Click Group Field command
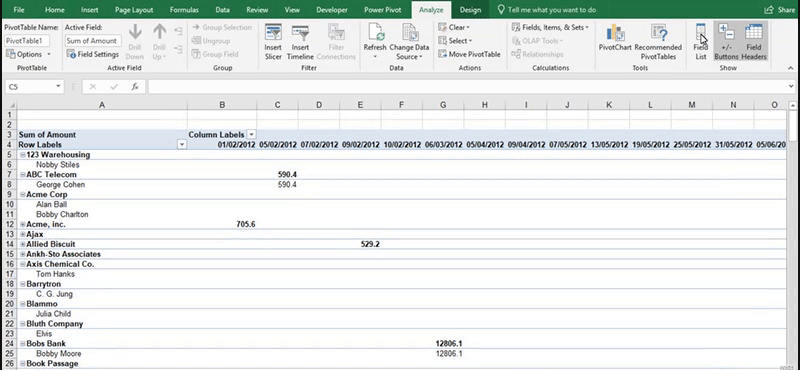Screen dimensions: 800x370 click(215, 54)
